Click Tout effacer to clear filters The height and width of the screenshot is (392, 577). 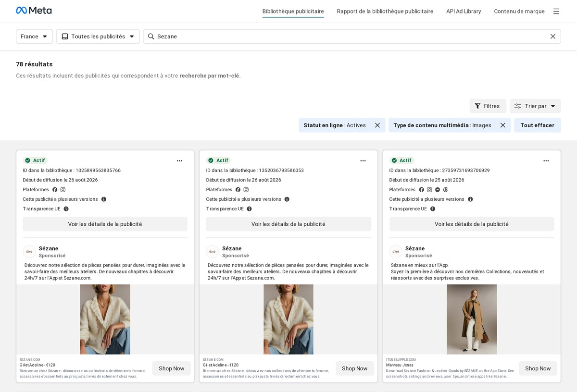point(538,125)
